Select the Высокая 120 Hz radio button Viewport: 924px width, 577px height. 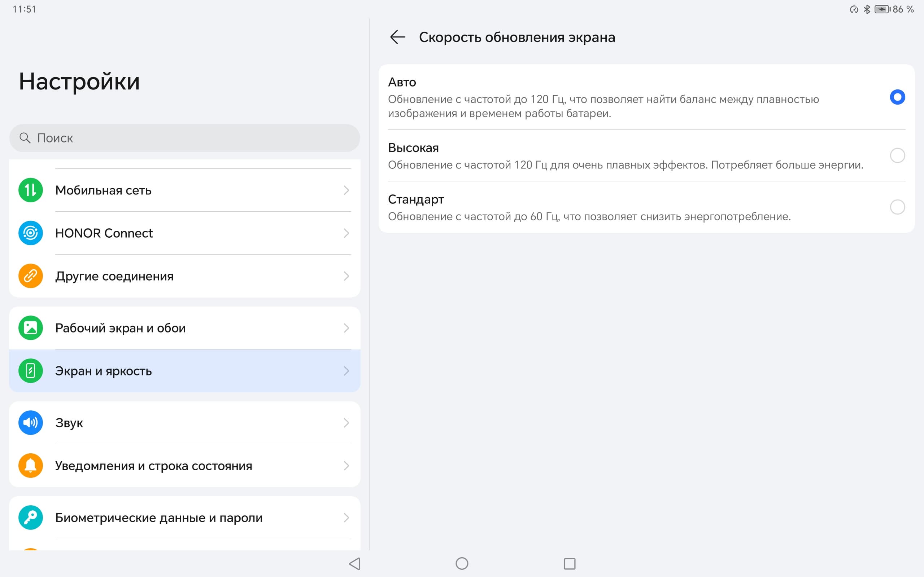tap(897, 155)
